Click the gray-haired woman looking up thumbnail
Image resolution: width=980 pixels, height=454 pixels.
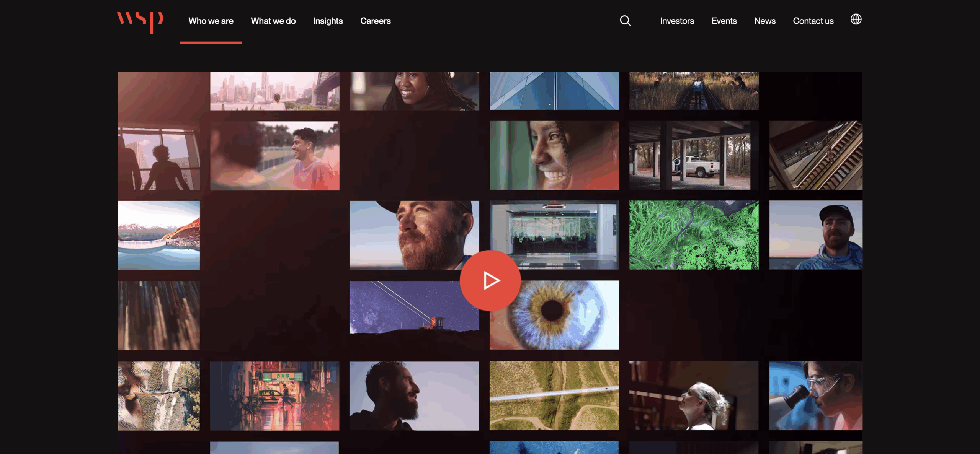click(x=694, y=396)
